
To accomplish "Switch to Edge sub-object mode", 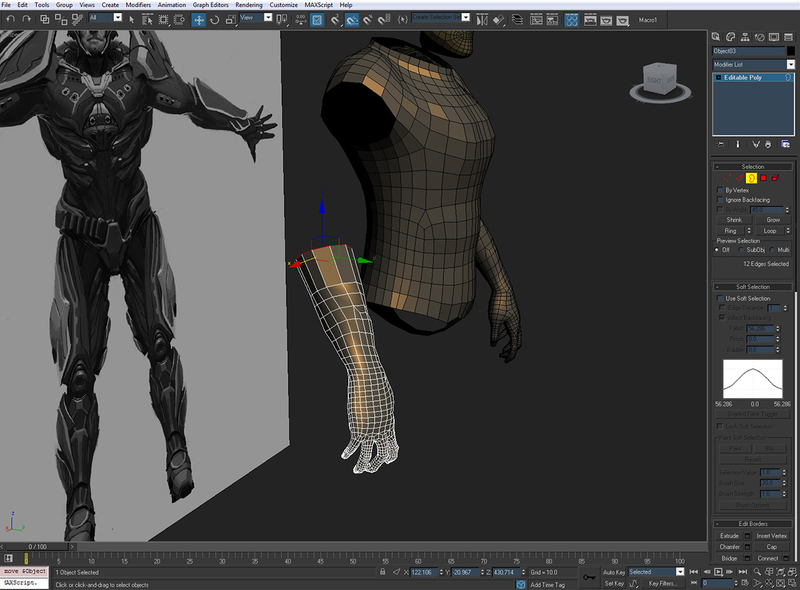I will point(739,178).
